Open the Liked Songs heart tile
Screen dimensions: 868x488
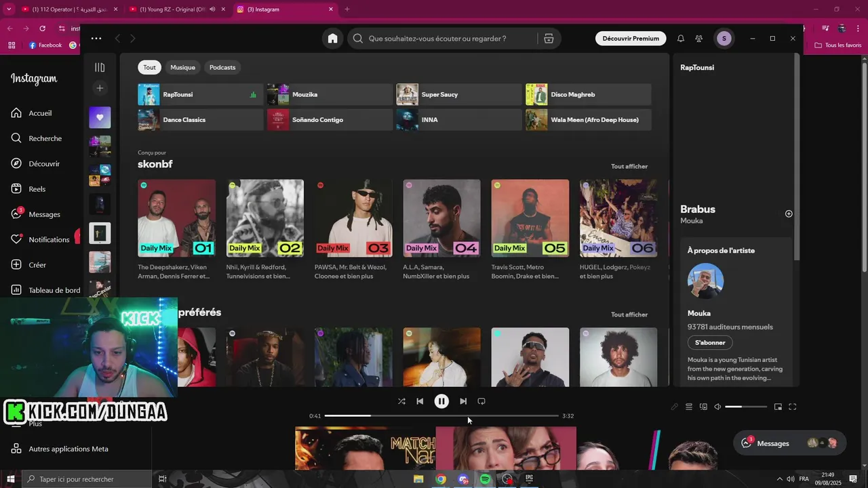point(100,117)
